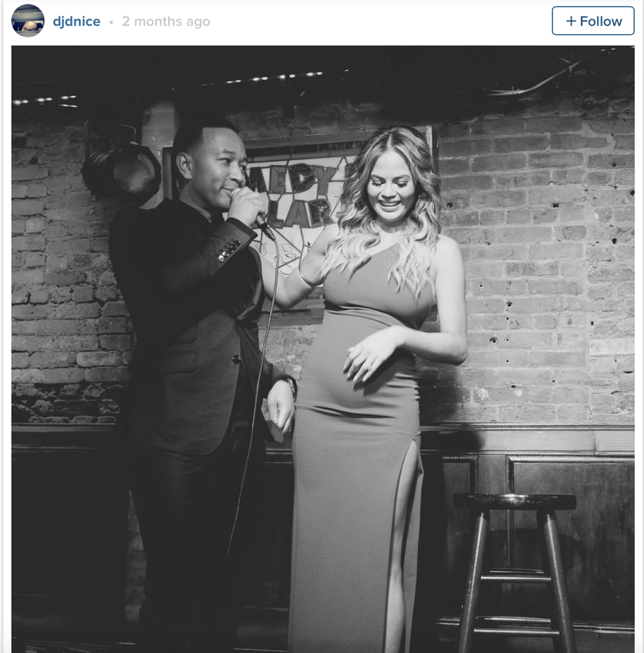This screenshot has width=644, height=653.
Task: Click the plus icon inside Follow button
Action: tap(570, 21)
